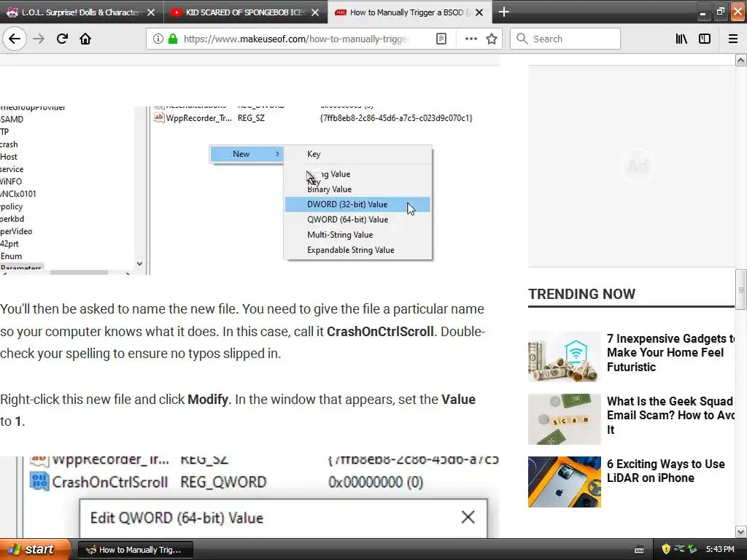Screen dimensions: 747x560
Task: Click the safely remove hardware tray icon
Action: point(693,550)
